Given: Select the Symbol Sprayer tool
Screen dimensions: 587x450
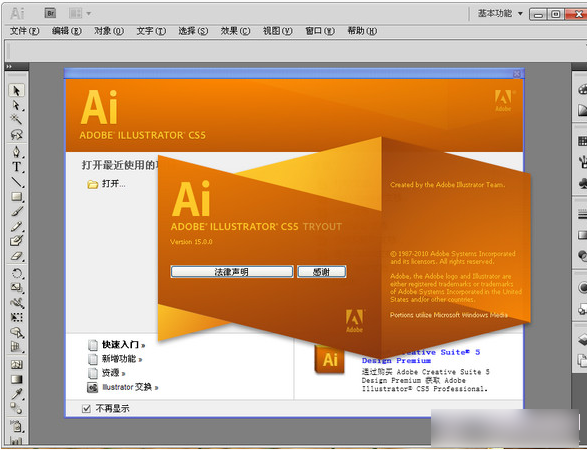Looking at the screenshot, I should [x=16, y=426].
